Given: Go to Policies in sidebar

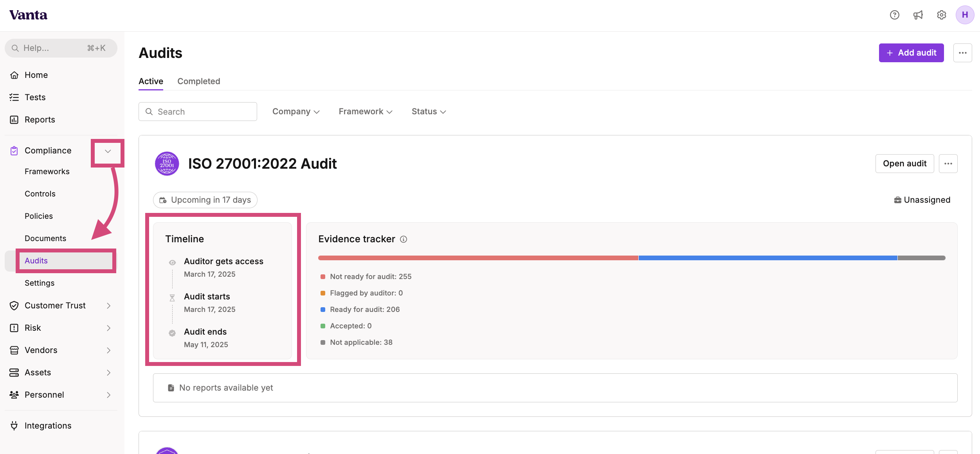Looking at the screenshot, I should point(39,216).
